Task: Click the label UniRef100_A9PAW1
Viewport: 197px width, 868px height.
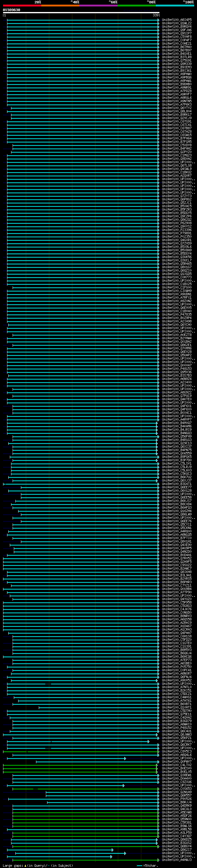Action: (x=177, y=81)
